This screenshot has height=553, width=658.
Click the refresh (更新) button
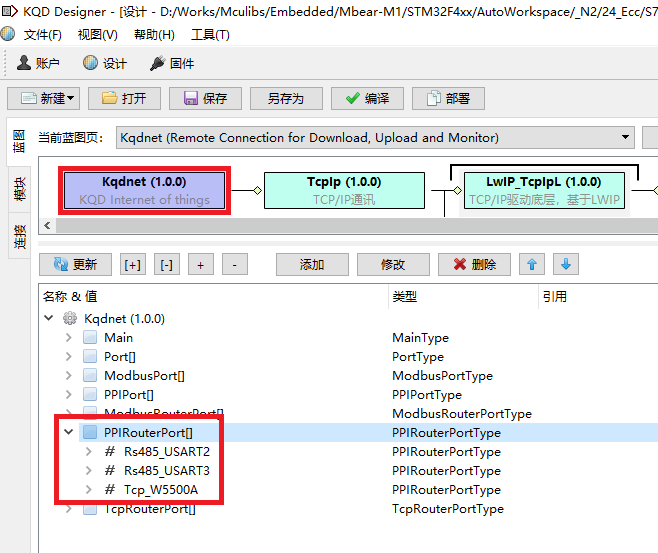(x=75, y=264)
